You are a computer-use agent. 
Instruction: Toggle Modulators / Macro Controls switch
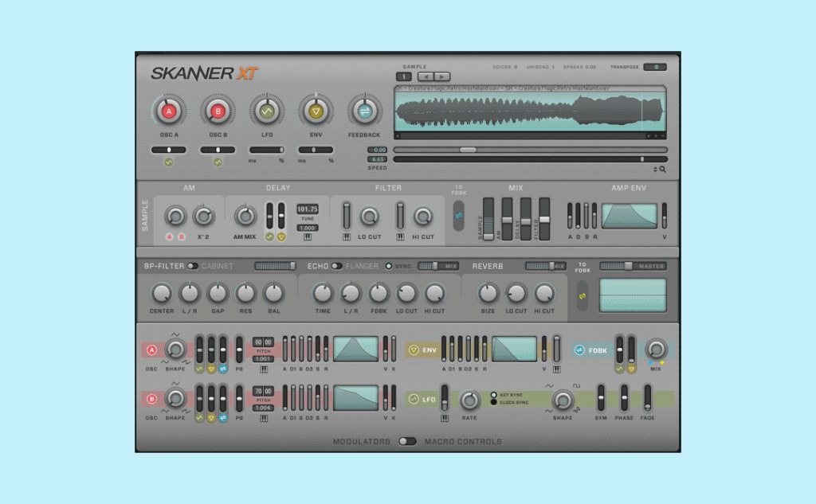(x=407, y=441)
